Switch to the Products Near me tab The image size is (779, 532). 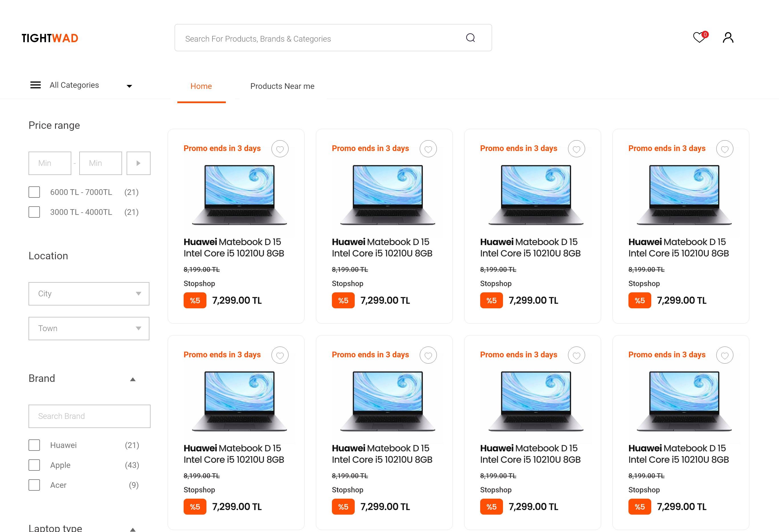[x=282, y=86]
